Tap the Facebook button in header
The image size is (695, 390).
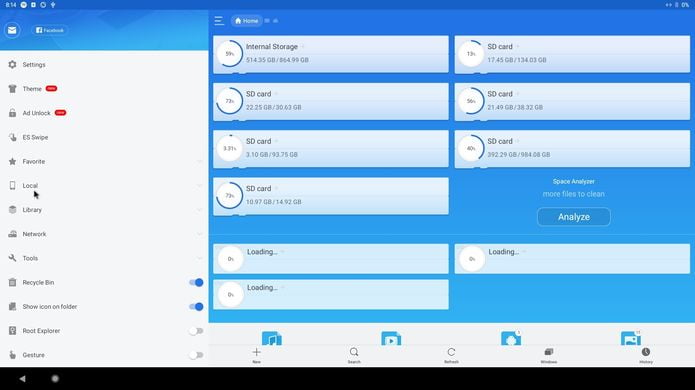click(50, 30)
